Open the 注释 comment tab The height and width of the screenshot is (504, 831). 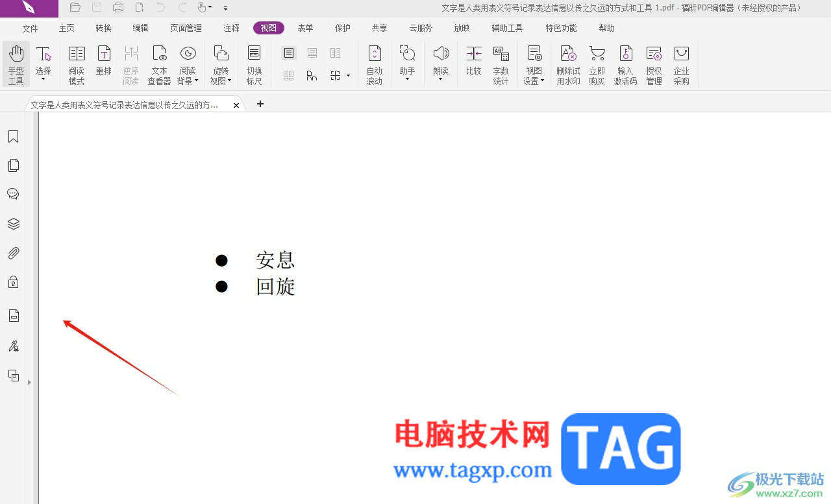[231, 29]
